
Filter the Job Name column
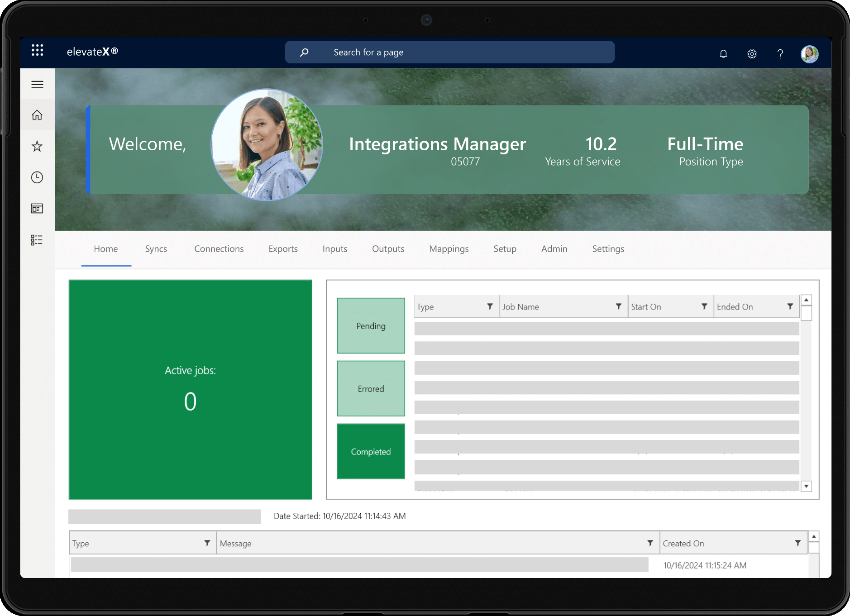[618, 306]
